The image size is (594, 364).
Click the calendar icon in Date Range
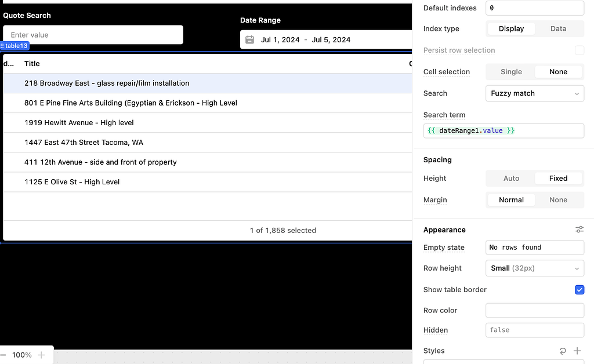pyautogui.click(x=250, y=40)
